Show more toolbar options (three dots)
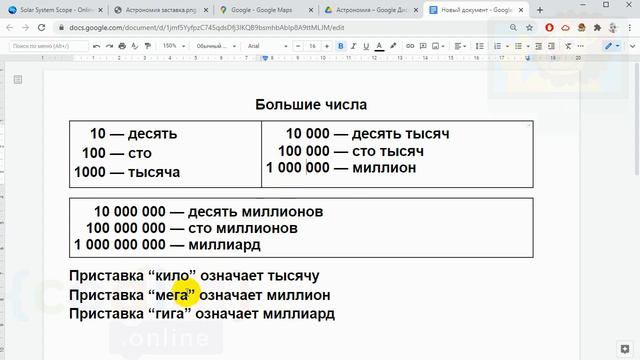Image resolution: width=640 pixels, height=360 pixels. click(x=580, y=46)
